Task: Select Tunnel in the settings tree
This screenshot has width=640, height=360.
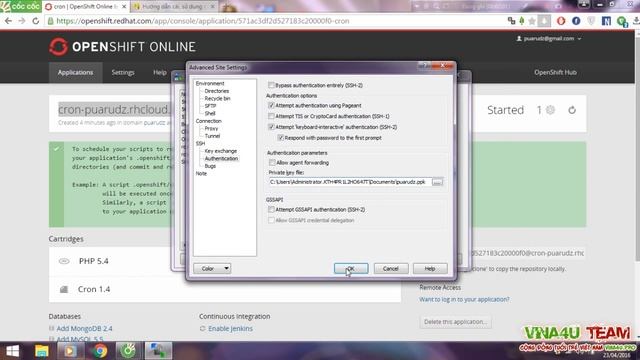Action: [x=212, y=136]
